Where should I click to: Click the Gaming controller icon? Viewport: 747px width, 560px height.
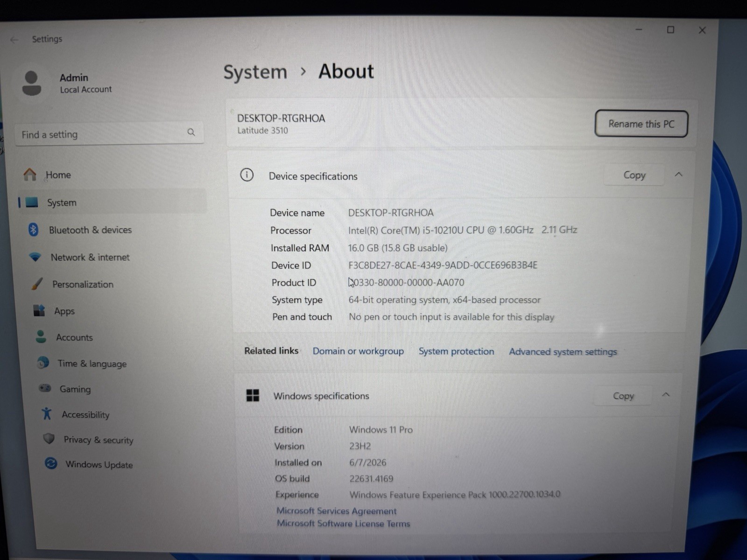point(45,388)
